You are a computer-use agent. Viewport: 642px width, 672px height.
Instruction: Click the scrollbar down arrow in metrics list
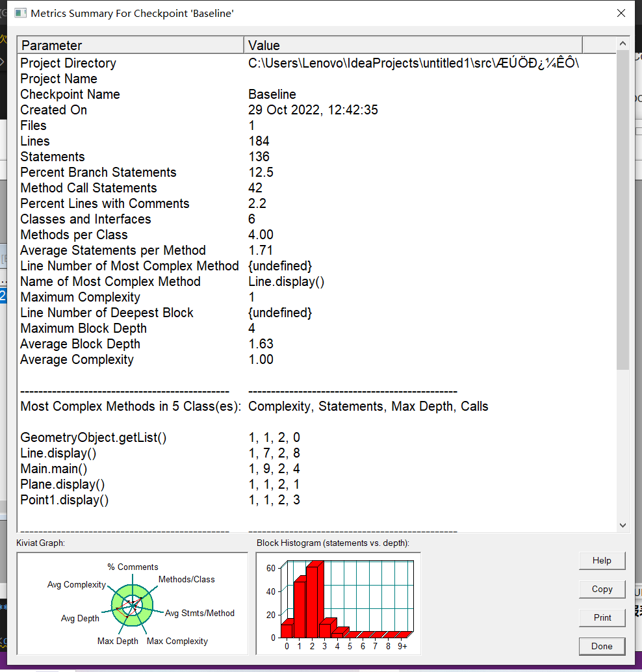[x=623, y=525]
